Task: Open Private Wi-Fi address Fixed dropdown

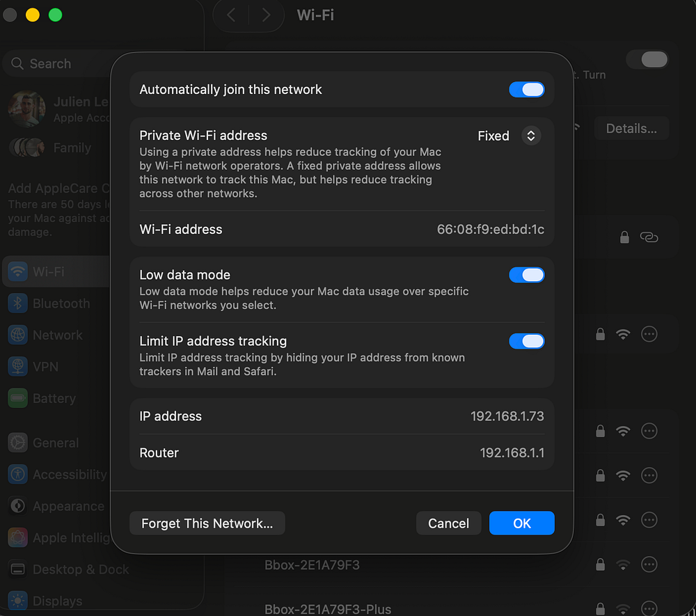Action: click(530, 136)
